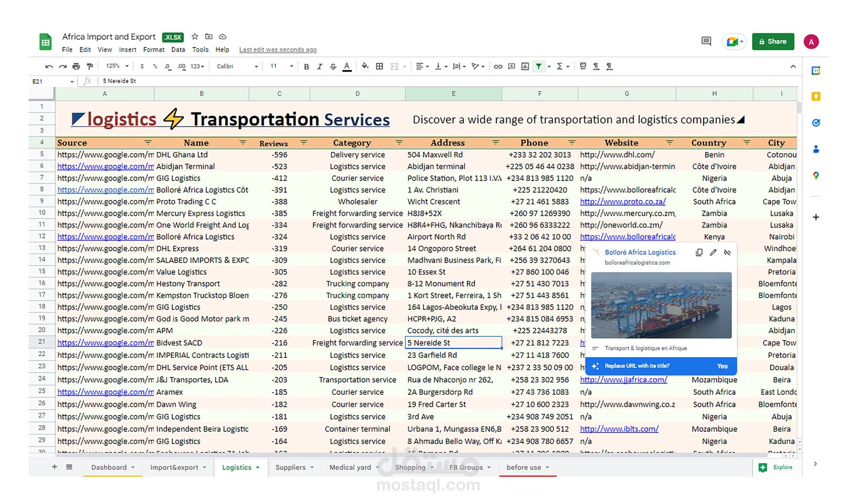Open Category column filter dropdown
Image resolution: width=857 pixels, height=504 pixels.
click(x=399, y=143)
